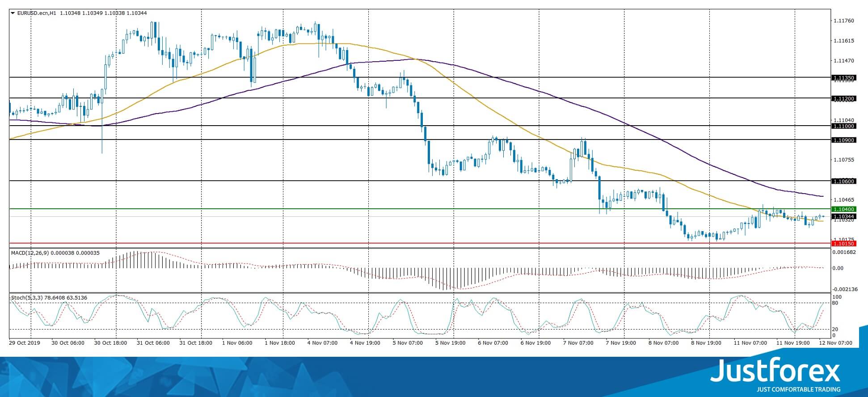This screenshot has height=397, width=868.
Task: Click the triangle beside the EURUSD.ecn,H1 title
Action: pos(13,13)
